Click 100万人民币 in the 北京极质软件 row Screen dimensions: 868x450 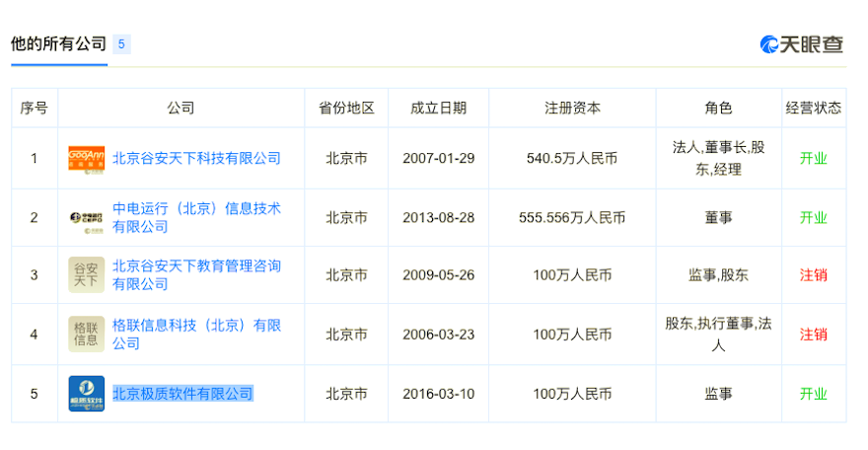(x=572, y=394)
